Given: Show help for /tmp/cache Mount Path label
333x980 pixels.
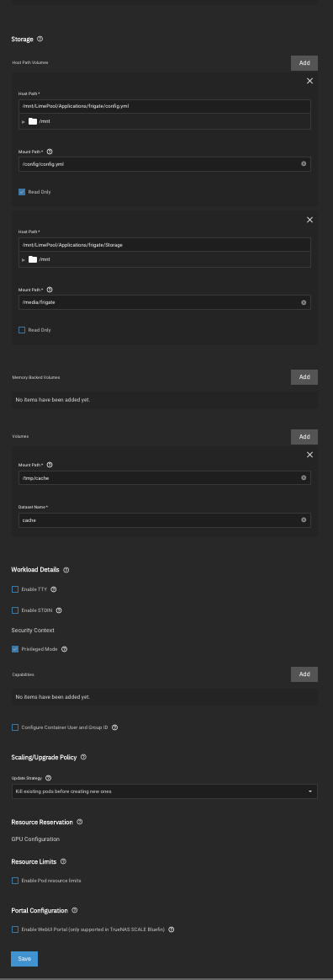Looking at the screenshot, I should (50, 465).
